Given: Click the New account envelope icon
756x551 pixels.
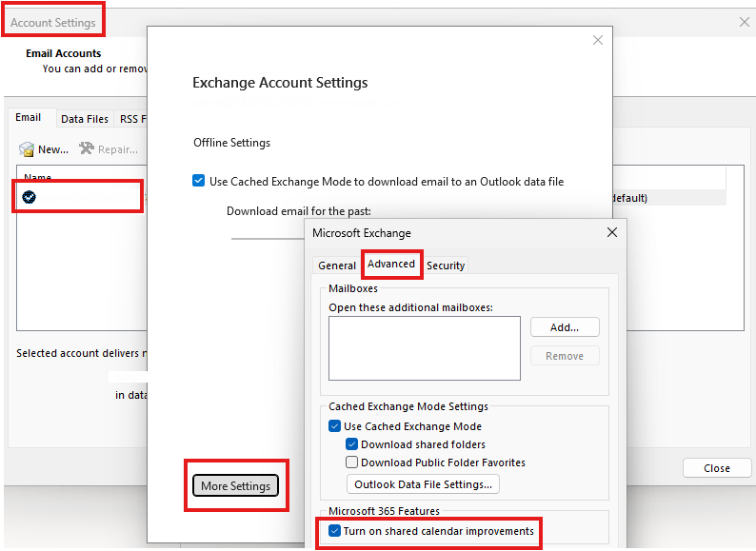Looking at the screenshot, I should click(27, 149).
